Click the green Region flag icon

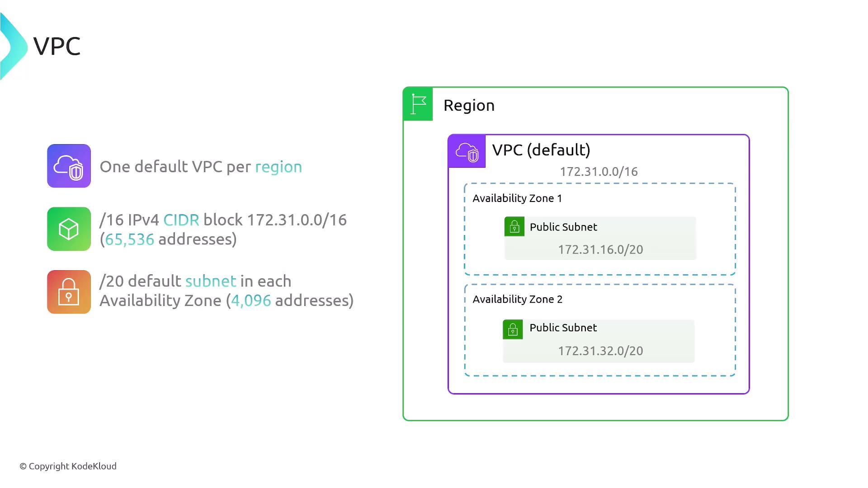[418, 104]
